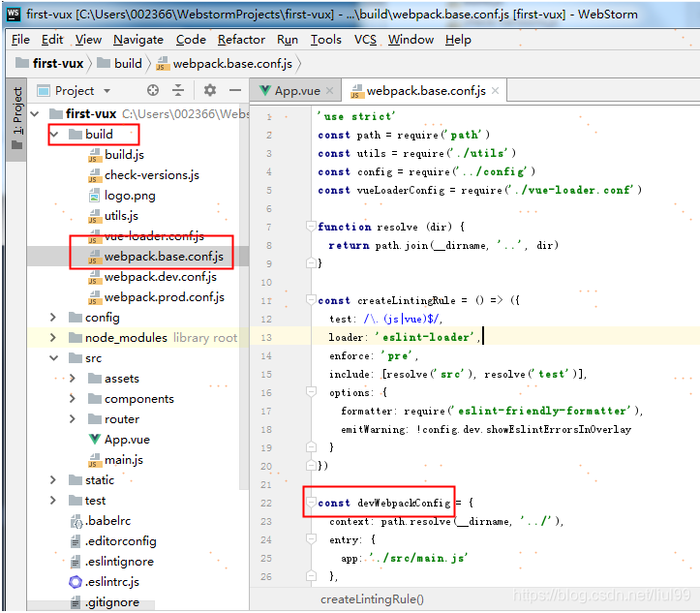This screenshot has width=700, height=613.
Task: Open the Tools menu
Action: pyautogui.click(x=326, y=40)
